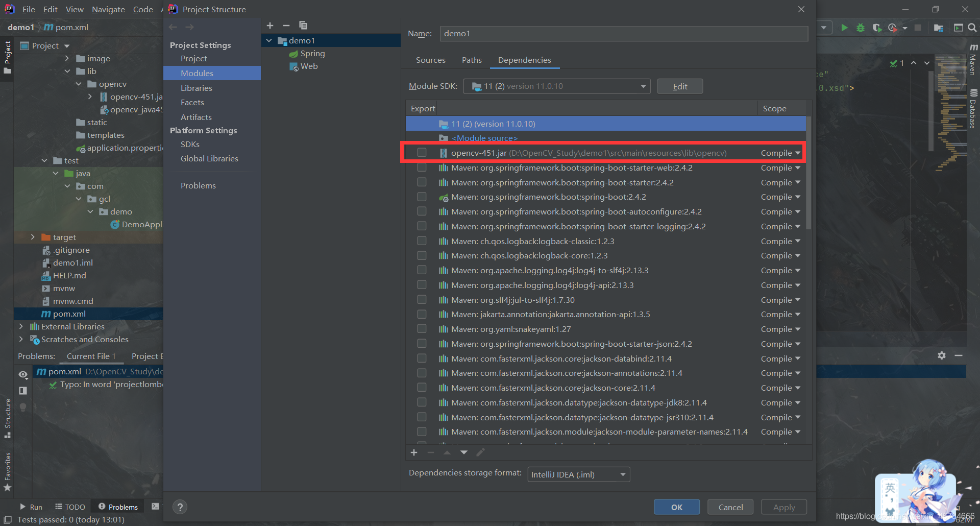Check the Export checkbox for opencv-451.jar
This screenshot has width=980, height=526.
422,152
